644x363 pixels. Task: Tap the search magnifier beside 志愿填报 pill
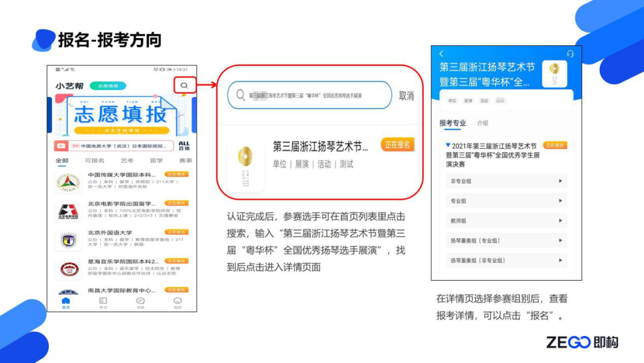(184, 85)
